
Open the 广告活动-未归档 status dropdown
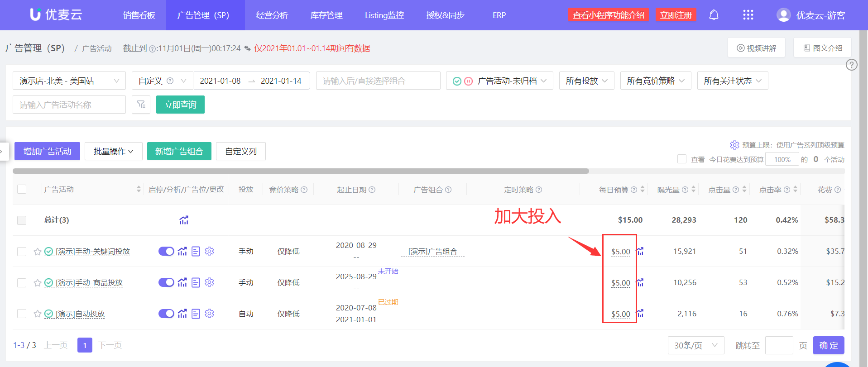[499, 81]
